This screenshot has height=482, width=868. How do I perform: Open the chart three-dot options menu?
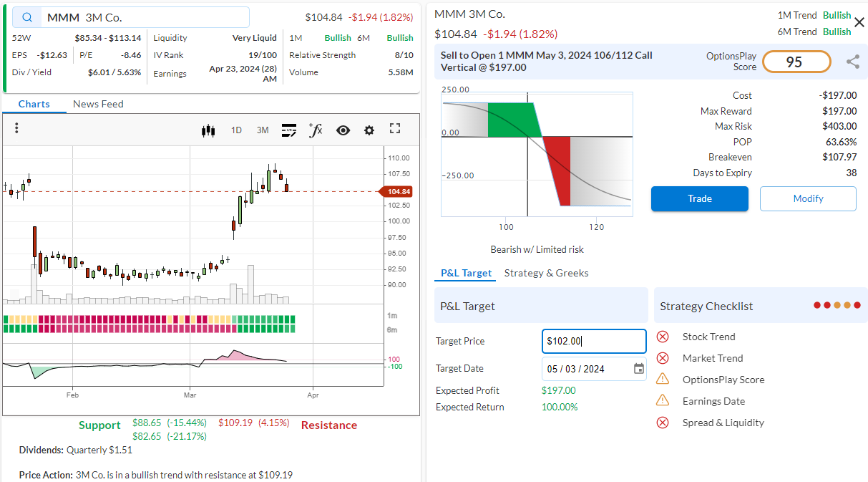[x=16, y=128]
